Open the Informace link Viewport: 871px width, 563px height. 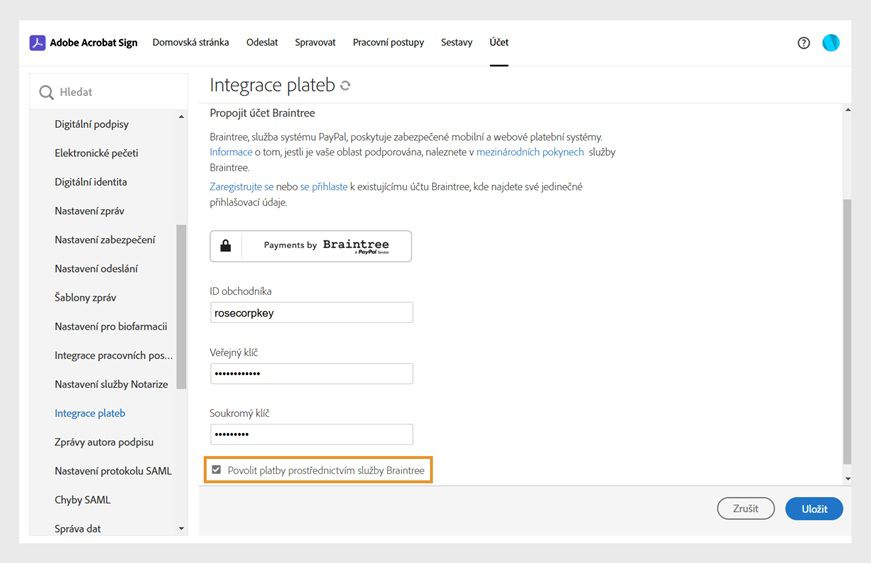[231, 152]
